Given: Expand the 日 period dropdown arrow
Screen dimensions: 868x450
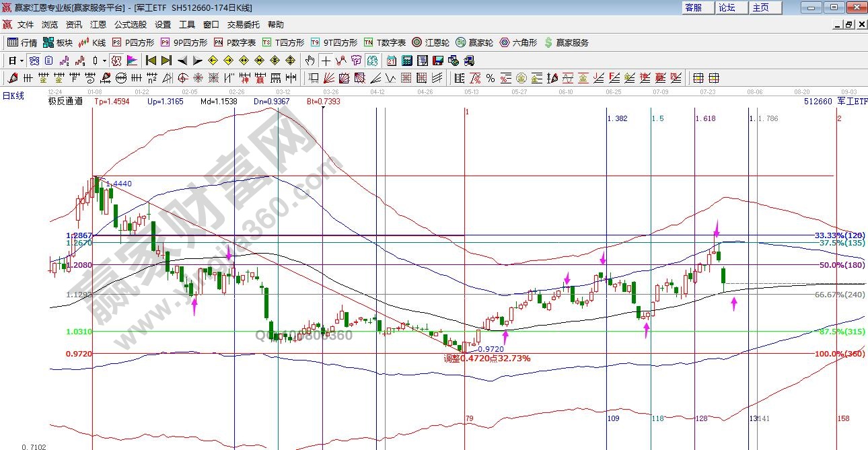Looking at the screenshot, I should point(22,61).
